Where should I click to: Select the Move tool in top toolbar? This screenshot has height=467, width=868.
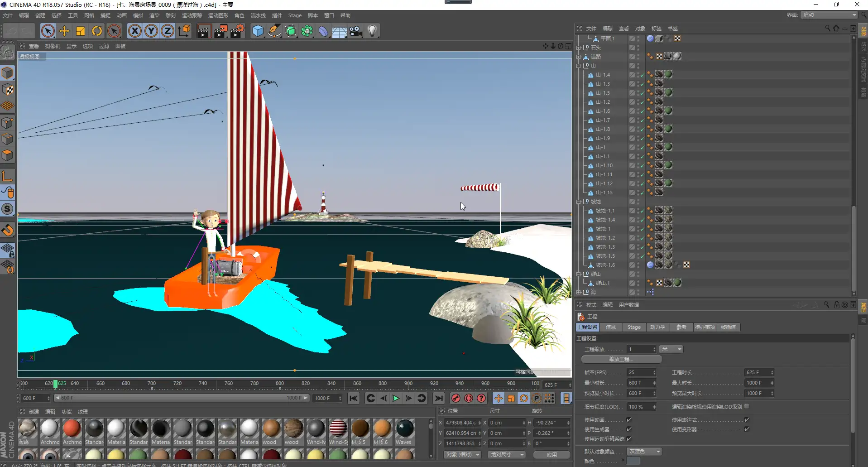click(x=64, y=31)
